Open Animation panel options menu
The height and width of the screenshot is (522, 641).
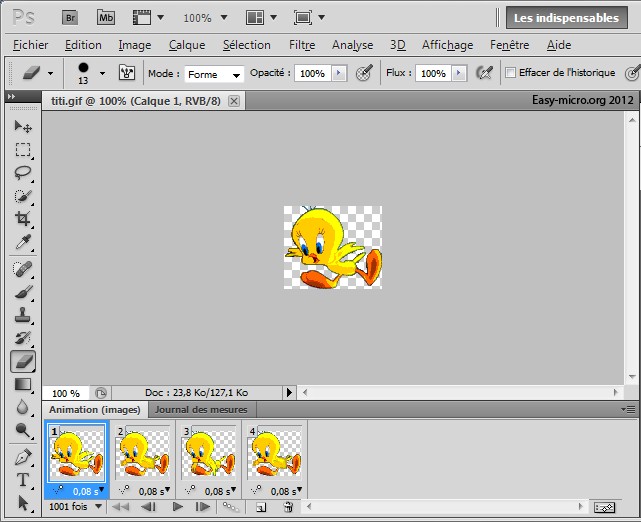point(628,409)
